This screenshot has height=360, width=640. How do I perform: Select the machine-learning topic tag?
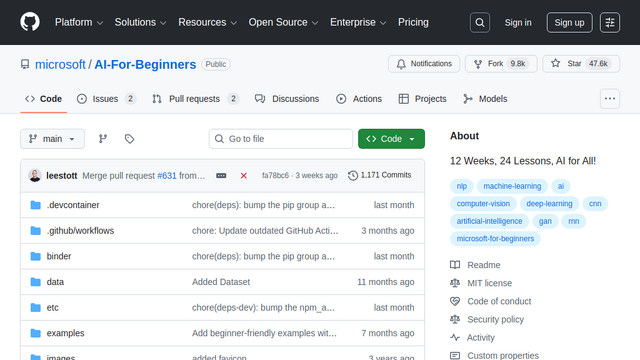512,186
